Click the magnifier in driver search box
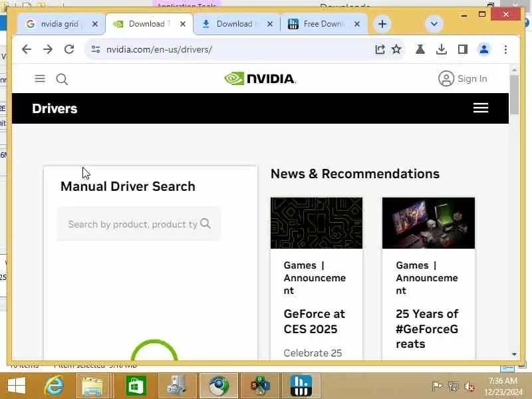The width and height of the screenshot is (532, 399). (x=205, y=223)
